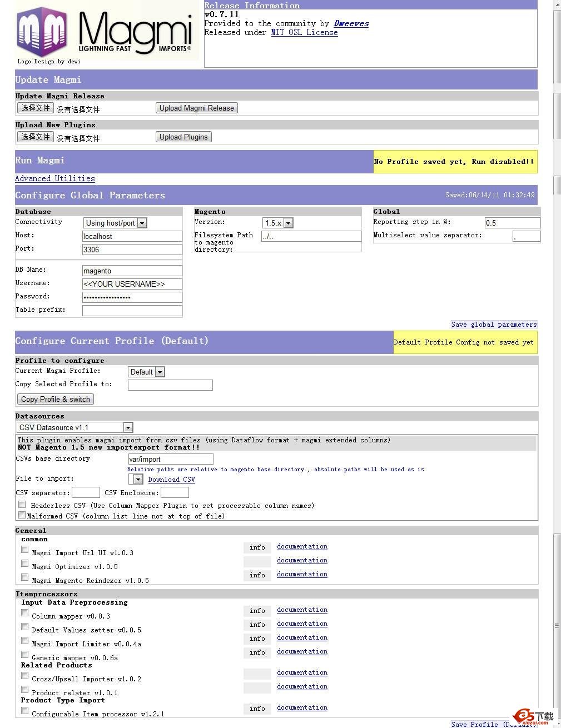Viewport: 561px width, 728px height.
Task: Open documentation for Magmi Optimizer
Action: (x=302, y=560)
